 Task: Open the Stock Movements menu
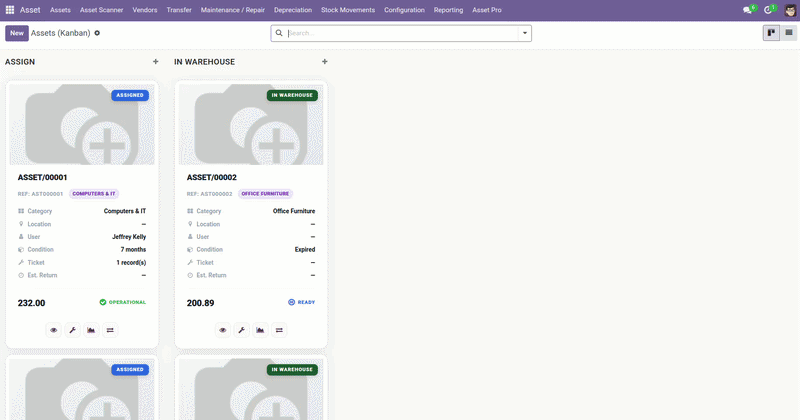(x=348, y=10)
